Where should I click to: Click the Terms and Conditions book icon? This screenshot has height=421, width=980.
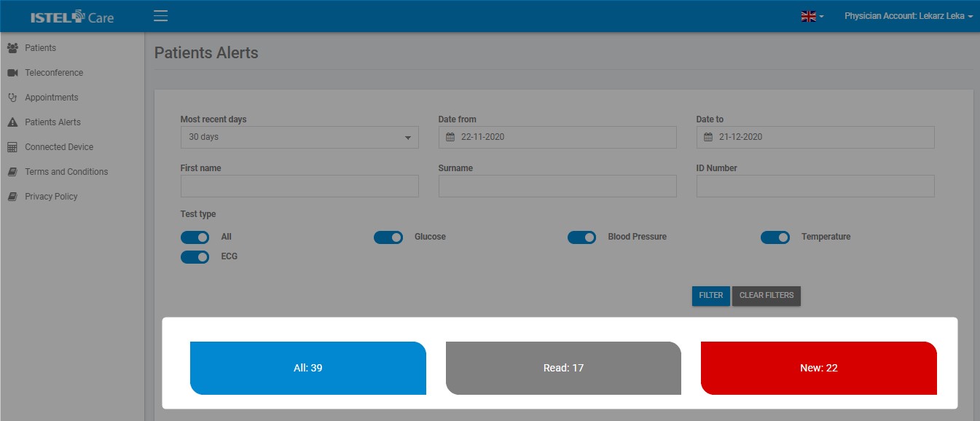(12, 172)
